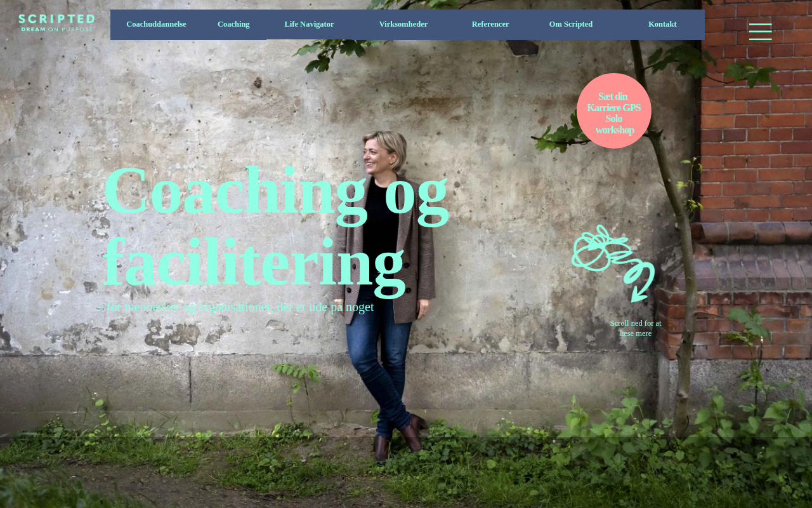Screen dimensions: 812x508
Task: Open the Kontakt page
Action: click(x=662, y=24)
